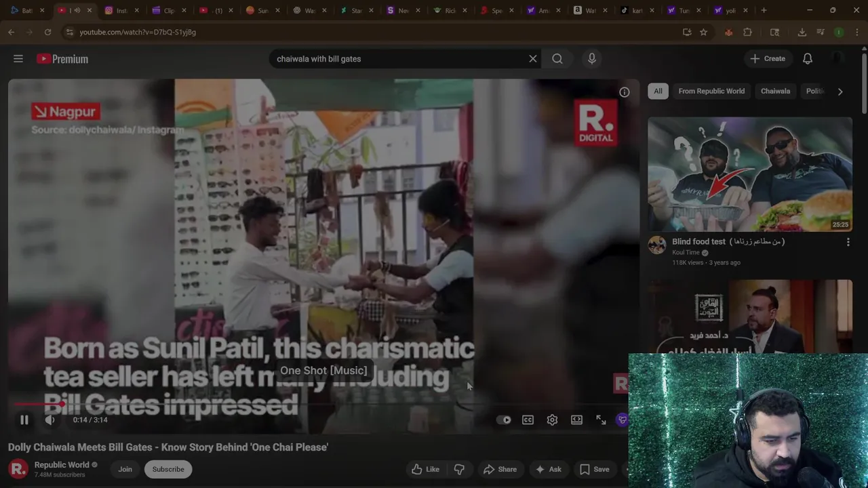Open the Blind food test title link
This screenshot has width=868, height=488.
(728, 242)
